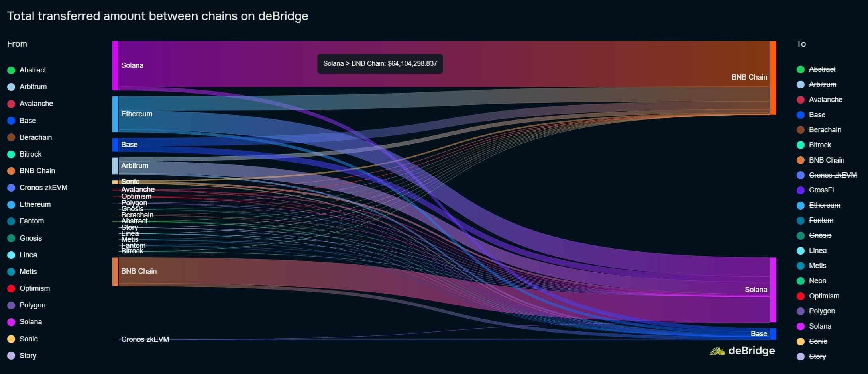
Task: Toggle Metis in the From legend
Action: point(22,272)
